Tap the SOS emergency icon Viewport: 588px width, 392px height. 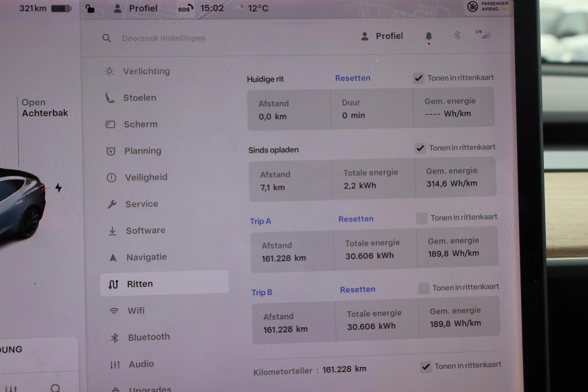pyautogui.click(x=185, y=9)
